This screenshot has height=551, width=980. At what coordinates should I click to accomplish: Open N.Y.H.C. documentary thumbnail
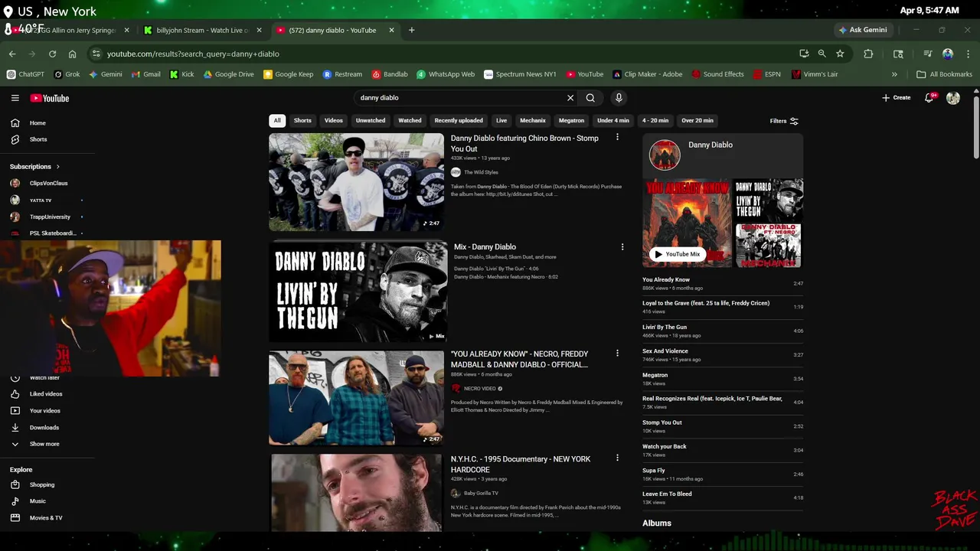[356, 493]
